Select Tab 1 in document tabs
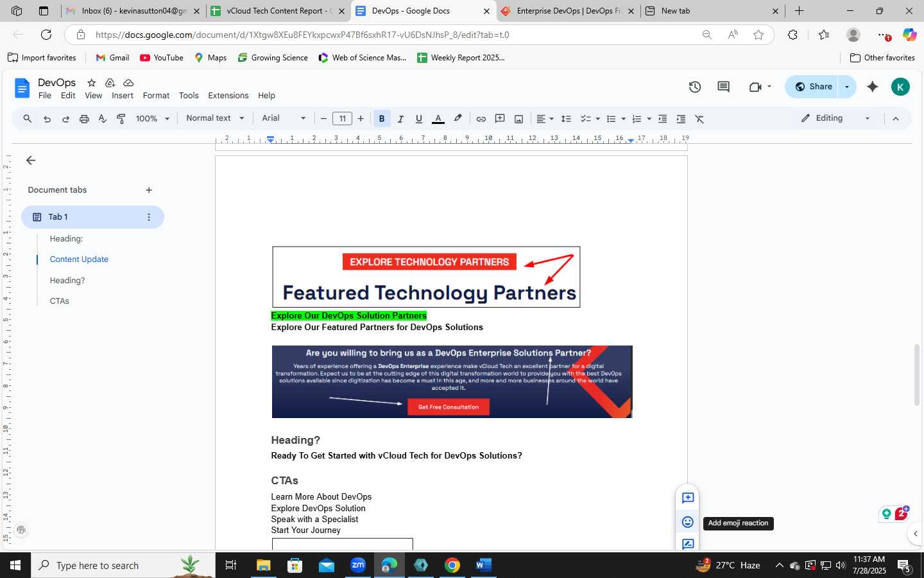Screen dimensions: 924x578 click(92, 217)
